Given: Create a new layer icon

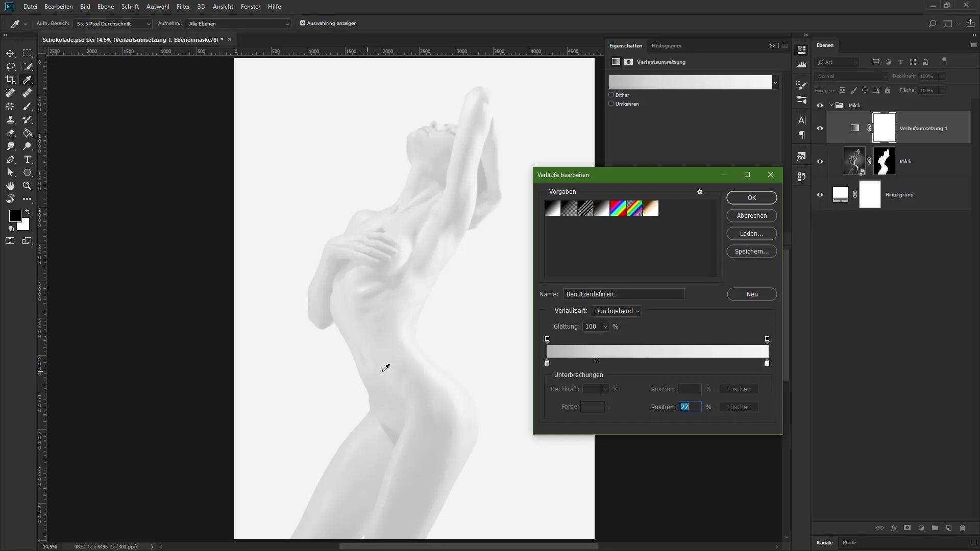Looking at the screenshot, I should point(949,528).
